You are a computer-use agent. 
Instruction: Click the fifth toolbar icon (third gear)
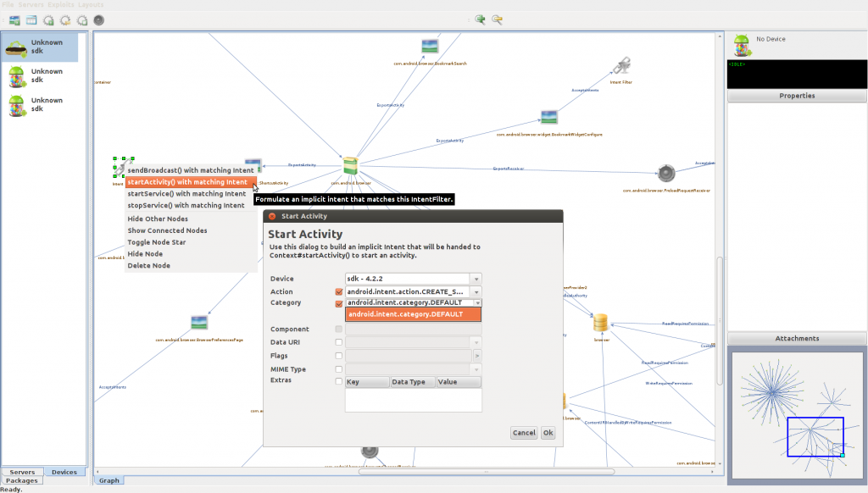pos(82,20)
